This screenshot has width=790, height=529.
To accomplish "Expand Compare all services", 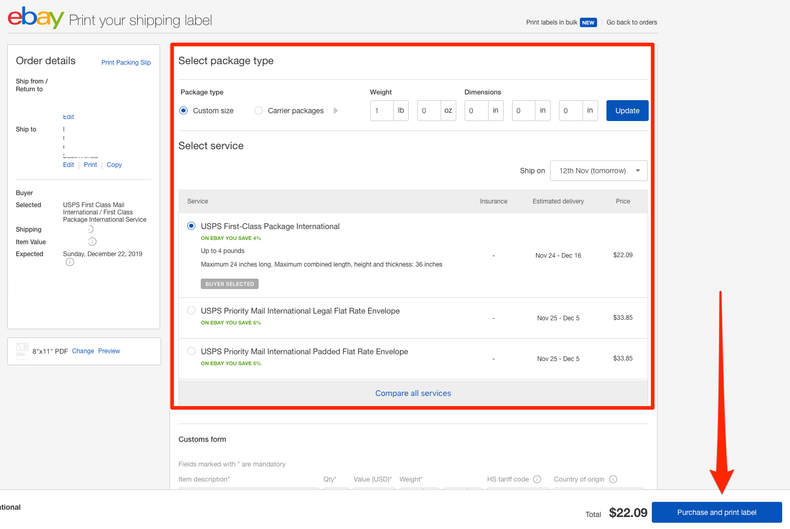I will pyautogui.click(x=412, y=393).
